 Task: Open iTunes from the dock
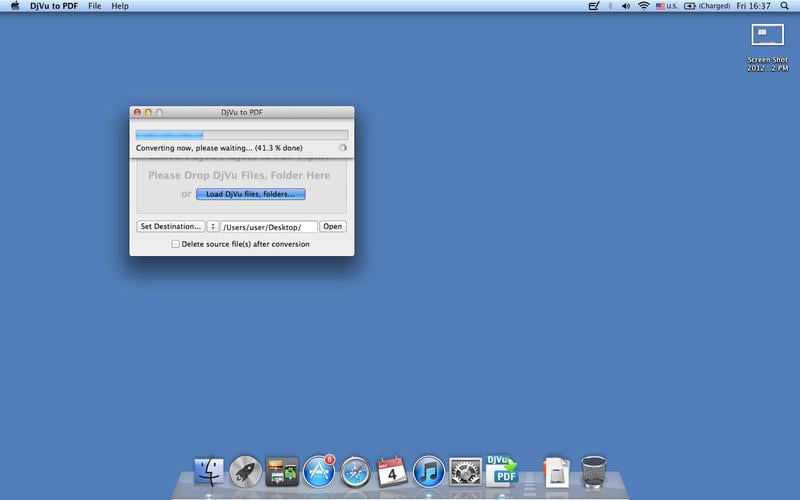429,471
